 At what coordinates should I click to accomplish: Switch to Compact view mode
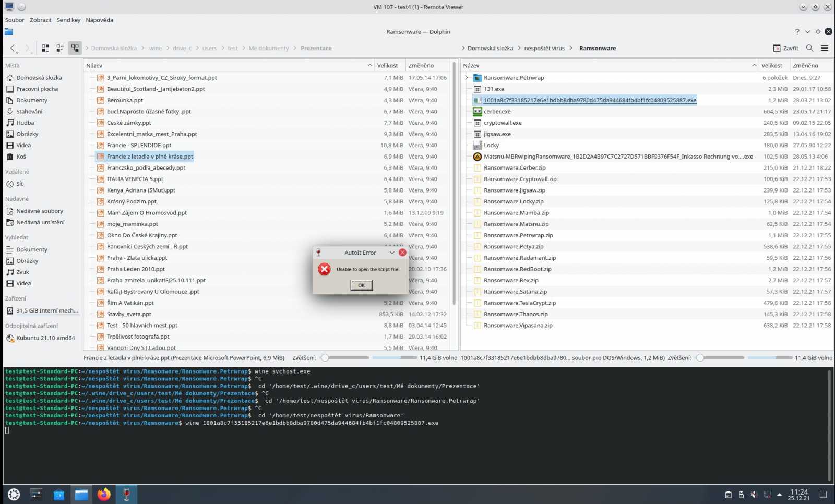point(60,48)
